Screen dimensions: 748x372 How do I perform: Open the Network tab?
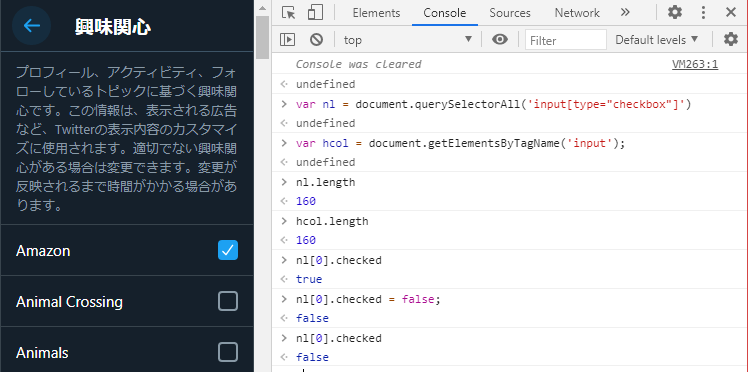pos(577,13)
